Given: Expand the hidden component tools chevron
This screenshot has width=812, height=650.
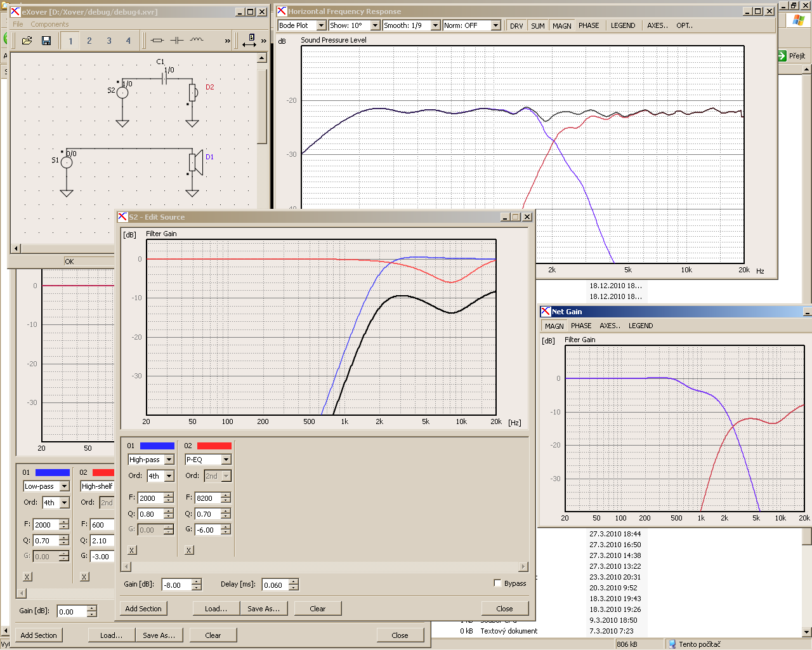Looking at the screenshot, I should coord(227,41).
